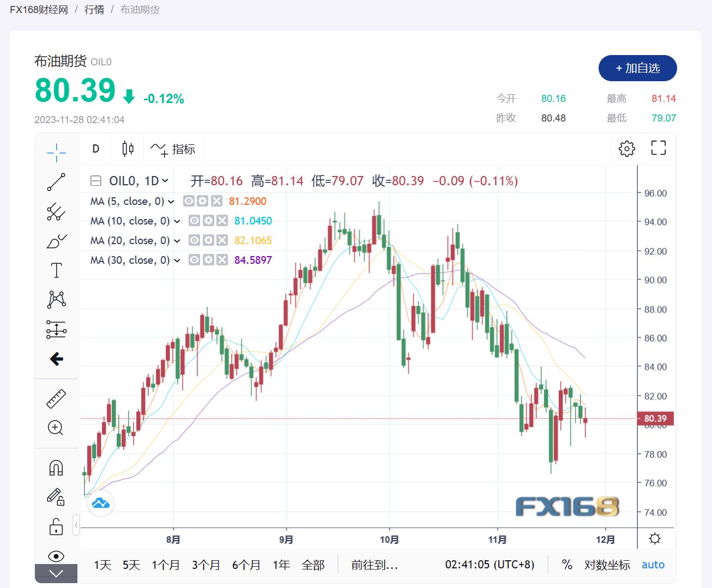The width and height of the screenshot is (712, 588).
Task: Choose the brush drawing tool
Action: tap(56, 241)
